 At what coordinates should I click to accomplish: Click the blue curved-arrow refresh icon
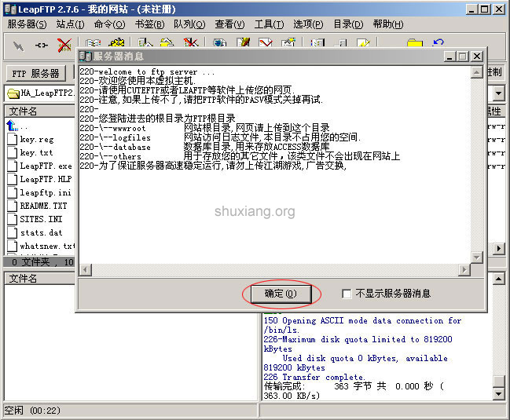[x=438, y=42]
